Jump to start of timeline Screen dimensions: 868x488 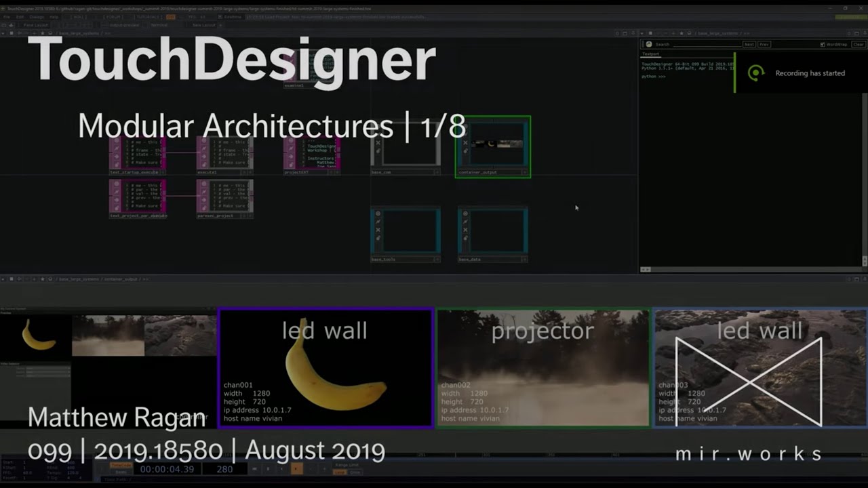[x=255, y=469]
